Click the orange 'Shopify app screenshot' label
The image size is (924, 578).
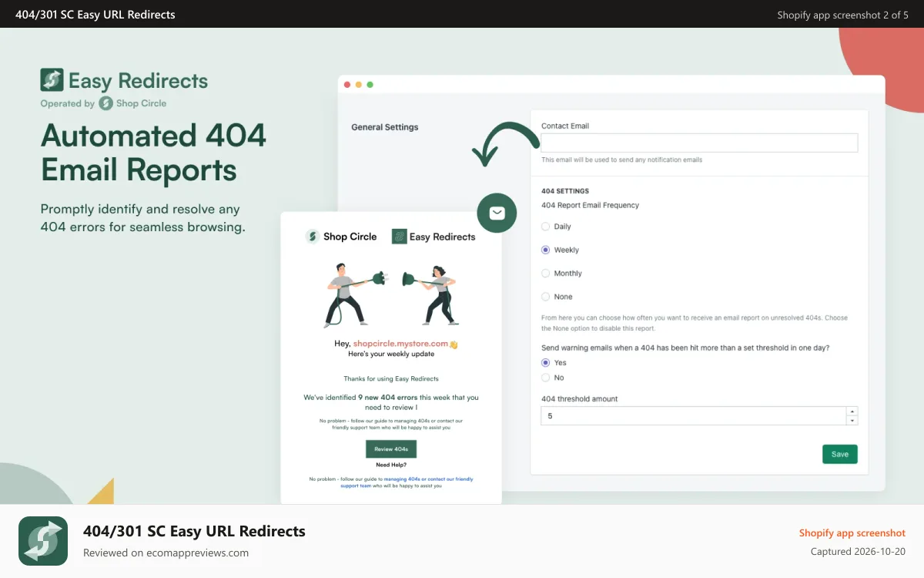(852, 533)
